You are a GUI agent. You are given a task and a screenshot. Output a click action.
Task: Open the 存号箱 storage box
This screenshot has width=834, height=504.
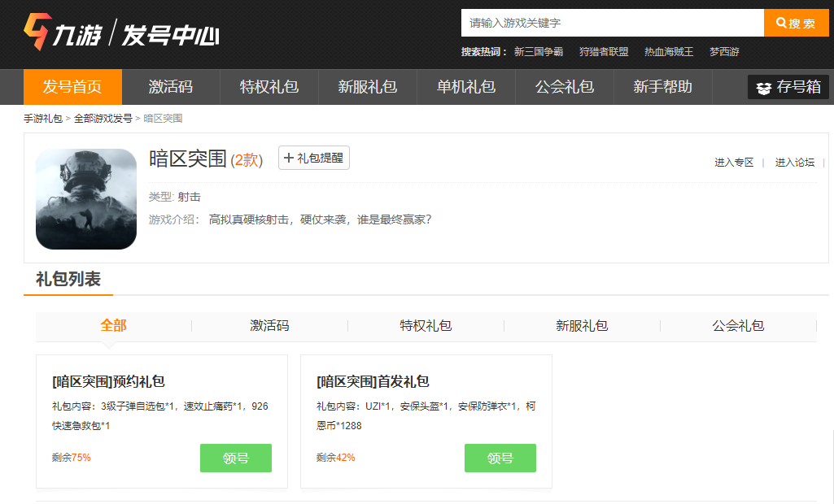click(x=788, y=87)
